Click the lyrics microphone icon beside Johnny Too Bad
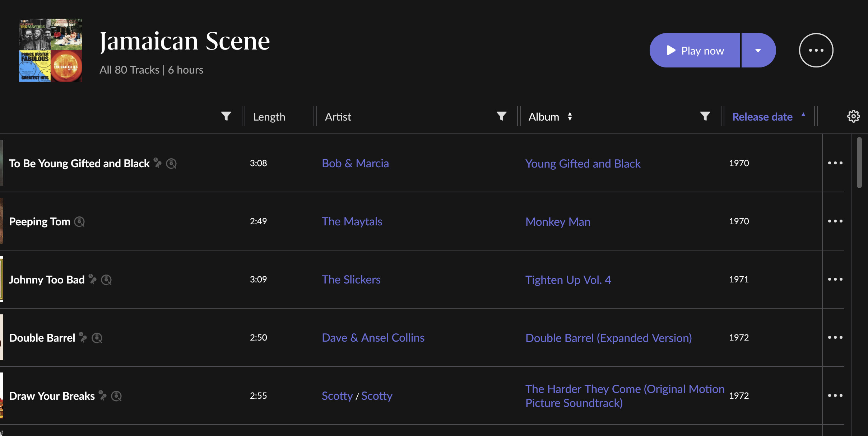 tap(93, 279)
